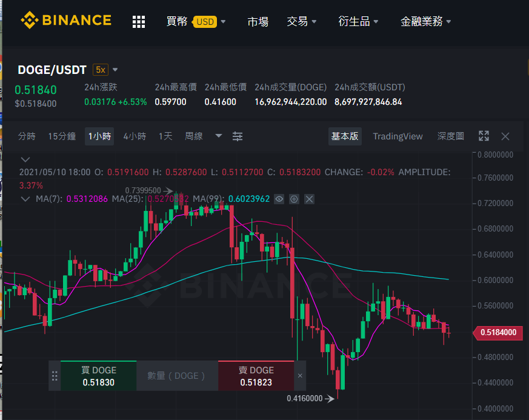Collapse the candle info chevron
This screenshot has height=420, width=529.
[25, 159]
